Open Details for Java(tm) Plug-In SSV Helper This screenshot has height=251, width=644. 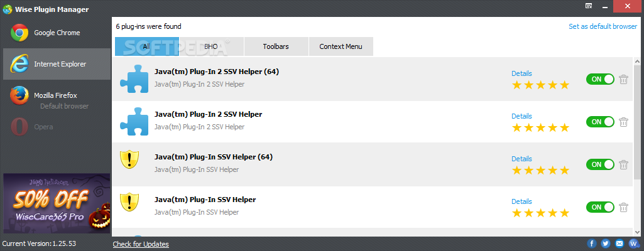pos(521,201)
